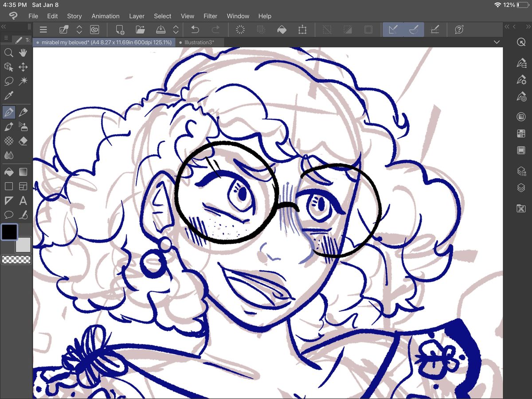
Task: Click the Show selection border icon
Action: 368,30
